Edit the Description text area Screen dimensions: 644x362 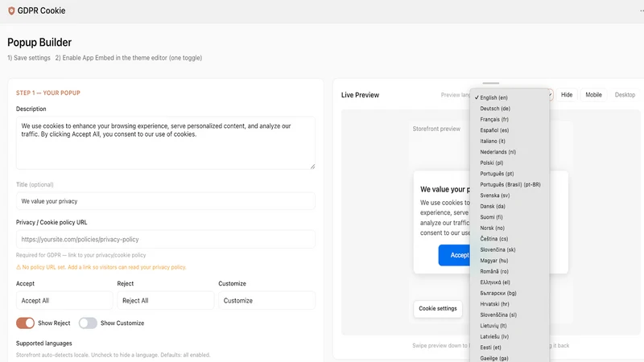[x=166, y=143]
